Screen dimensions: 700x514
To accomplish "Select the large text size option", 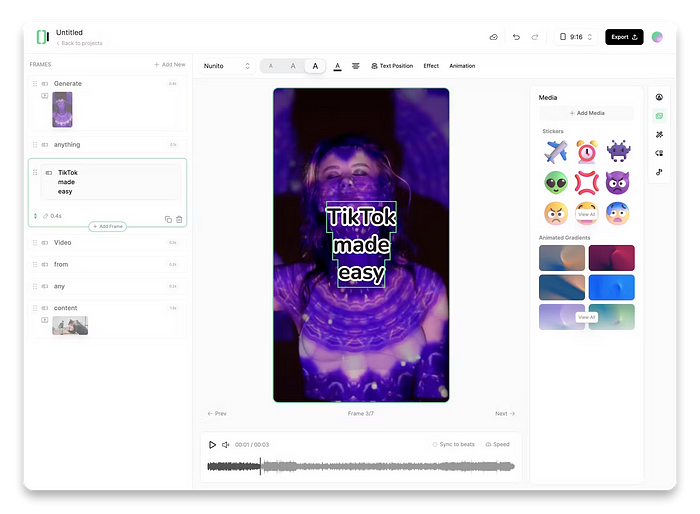I will [x=315, y=66].
